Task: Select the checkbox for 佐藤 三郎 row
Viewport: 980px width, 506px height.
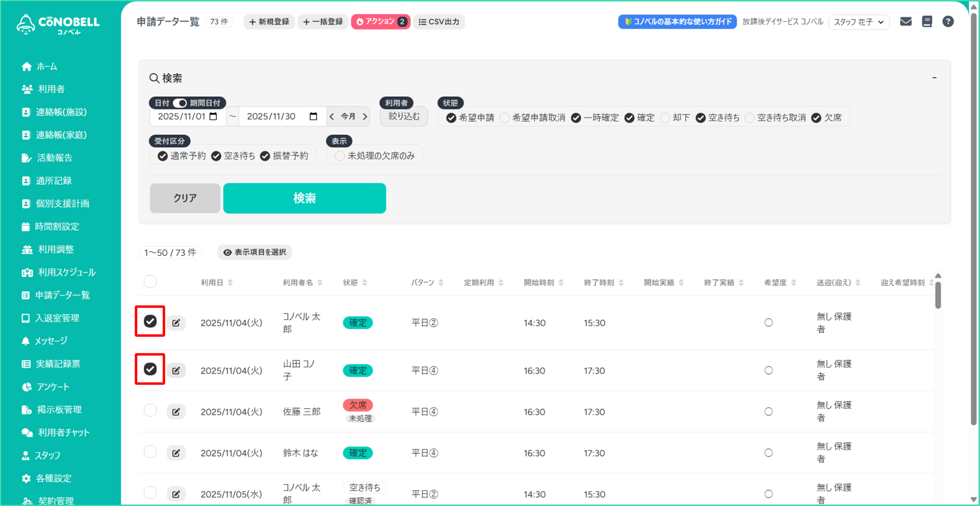Action: click(x=150, y=410)
